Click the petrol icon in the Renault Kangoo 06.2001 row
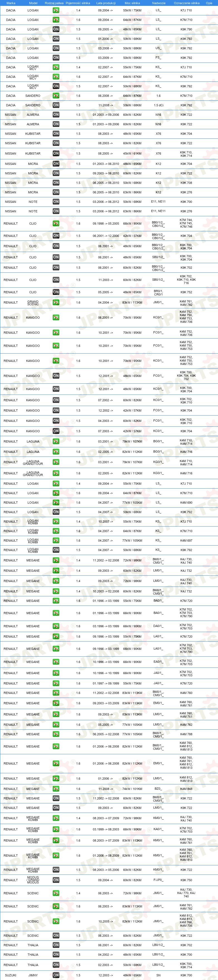This screenshot has height=980, width=218. [56, 317]
